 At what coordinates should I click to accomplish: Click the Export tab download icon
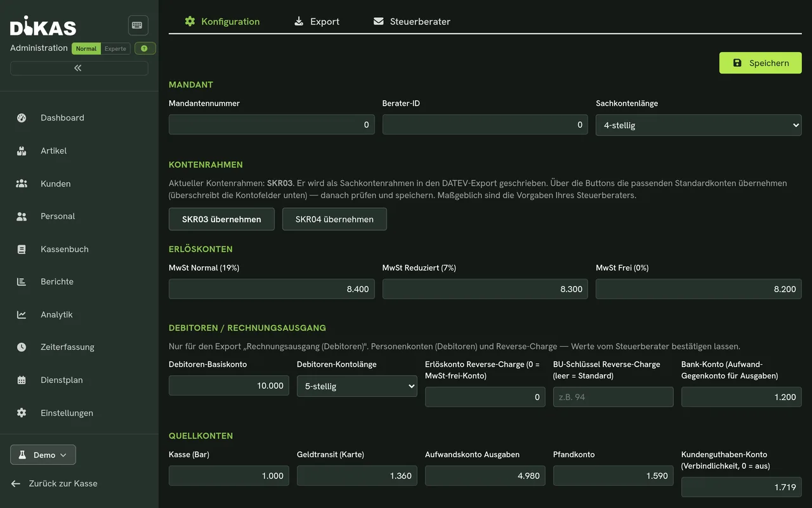click(x=299, y=21)
